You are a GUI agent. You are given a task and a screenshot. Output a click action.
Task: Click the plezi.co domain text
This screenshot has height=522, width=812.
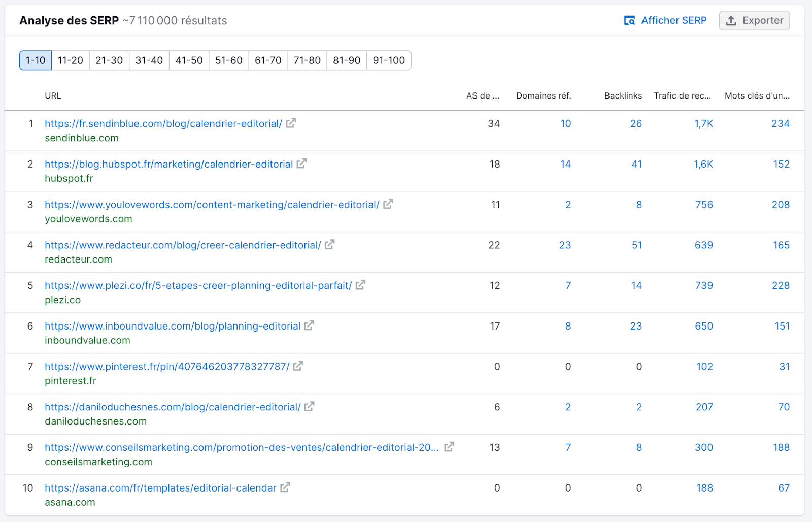[x=62, y=300]
